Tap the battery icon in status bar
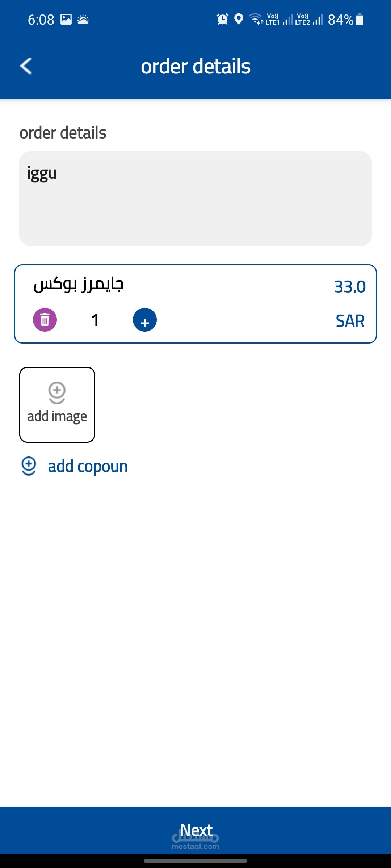 coord(360,19)
